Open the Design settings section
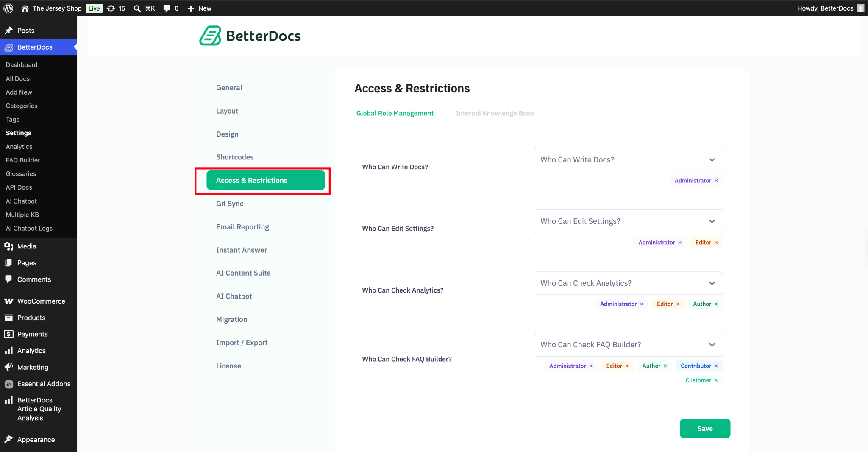The height and width of the screenshot is (452, 868). [227, 134]
